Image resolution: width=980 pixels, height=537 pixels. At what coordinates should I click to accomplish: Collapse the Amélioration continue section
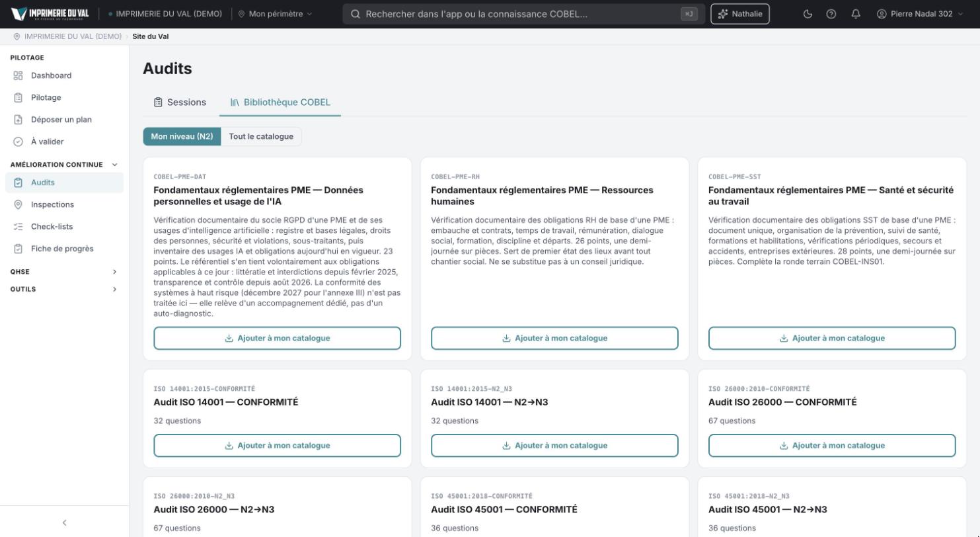(64, 165)
